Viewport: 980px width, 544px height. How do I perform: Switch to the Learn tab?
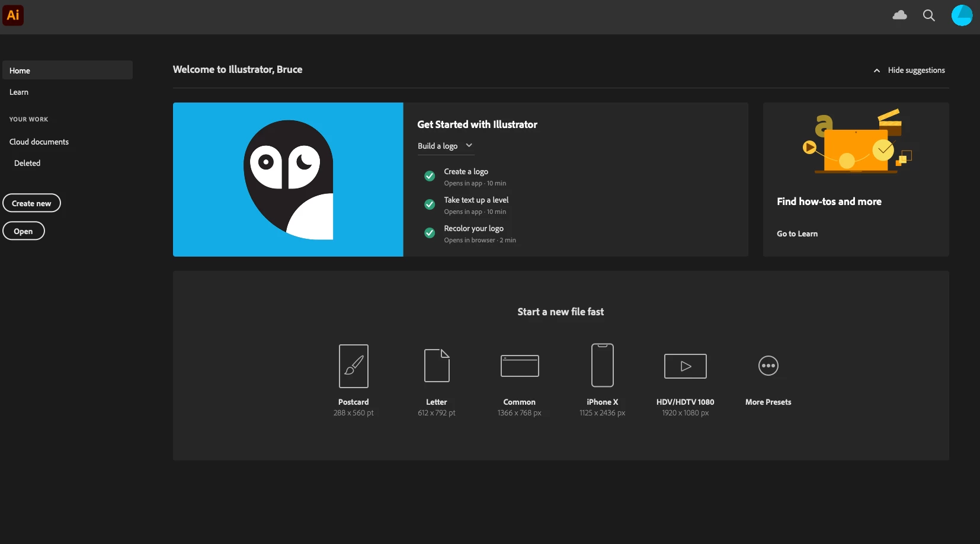point(19,92)
